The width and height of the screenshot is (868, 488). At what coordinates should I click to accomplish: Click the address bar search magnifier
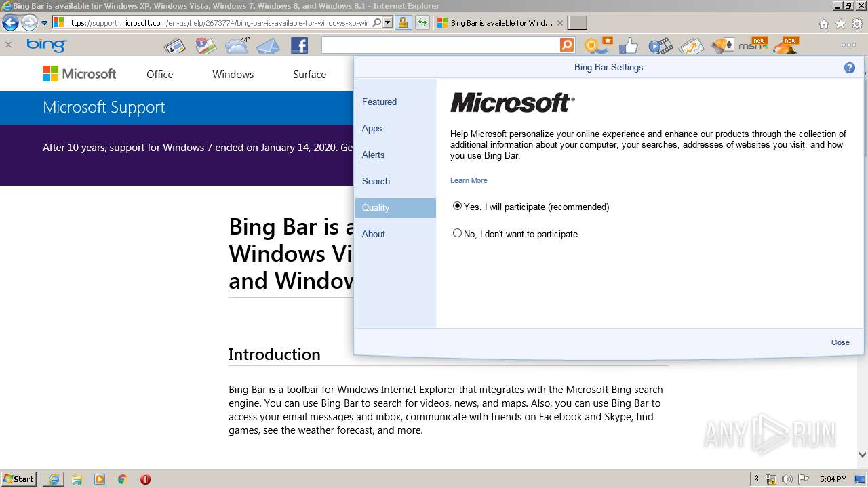[x=377, y=22]
